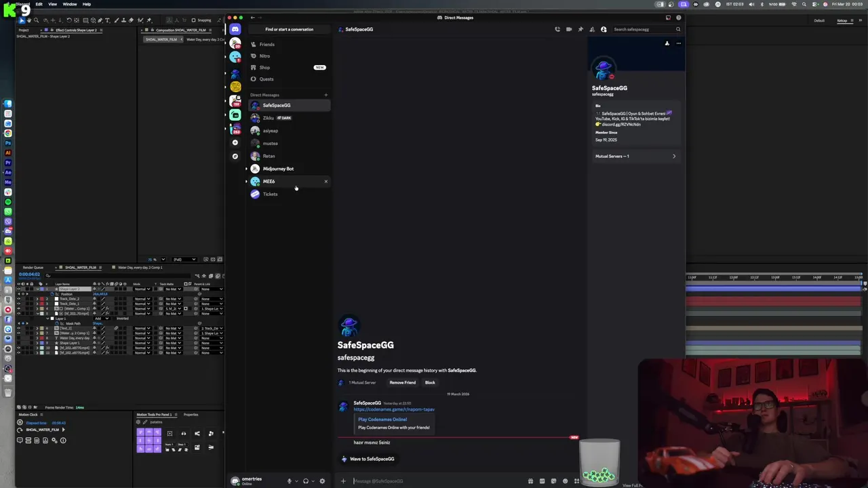Open Discord inbox icon at top right
This screenshot has width=868, height=488.
tap(668, 18)
